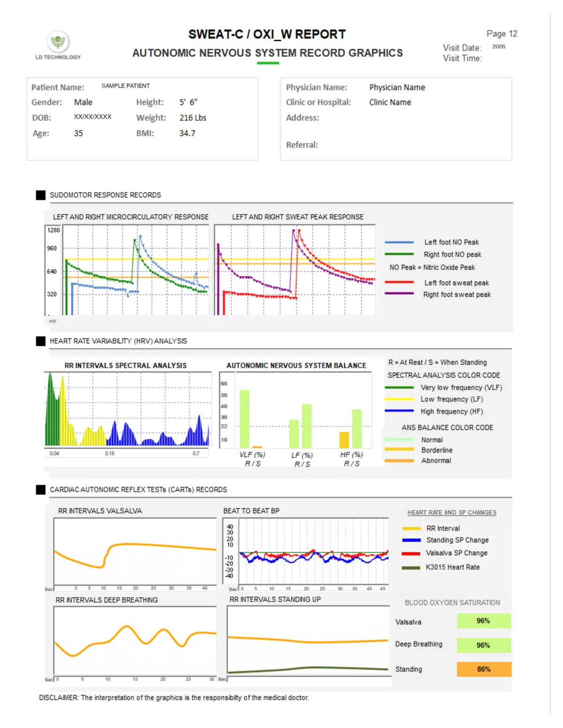Click the Visit Time label
This screenshot has width=563, height=728.
[x=462, y=58]
